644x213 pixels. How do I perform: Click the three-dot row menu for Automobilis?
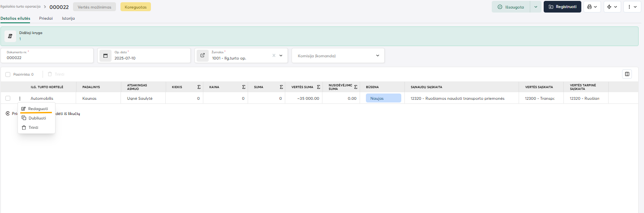pos(20,98)
